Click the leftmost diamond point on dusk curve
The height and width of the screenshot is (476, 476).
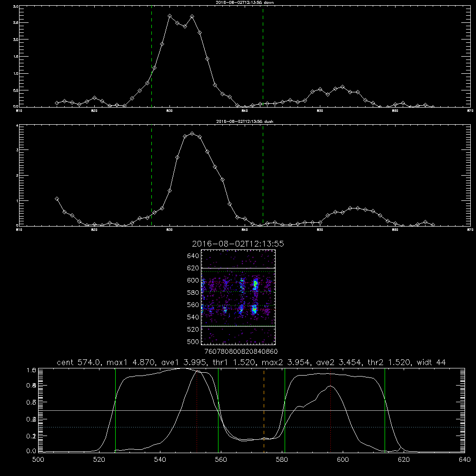point(57,199)
